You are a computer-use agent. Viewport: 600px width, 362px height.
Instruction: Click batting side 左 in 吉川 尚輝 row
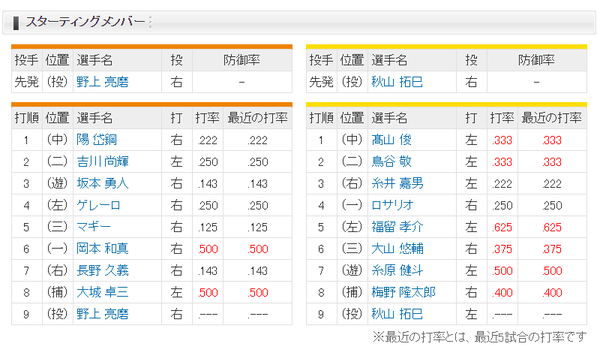(x=176, y=161)
